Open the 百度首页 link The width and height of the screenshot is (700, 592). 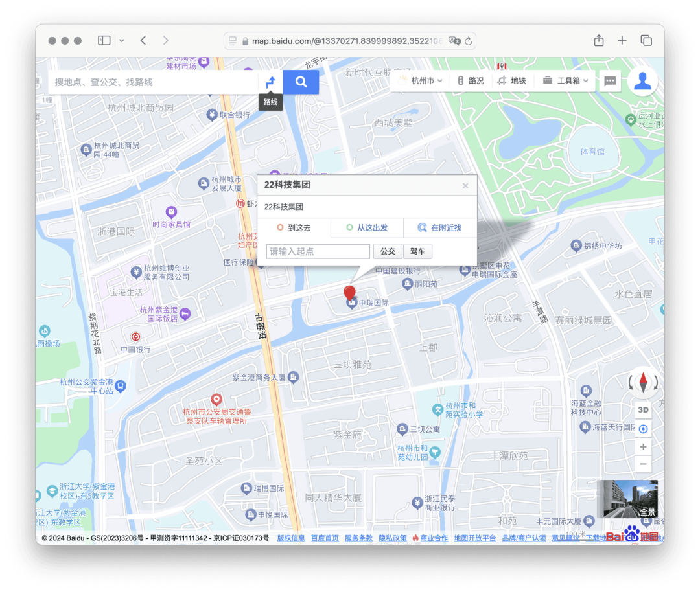click(x=325, y=538)
